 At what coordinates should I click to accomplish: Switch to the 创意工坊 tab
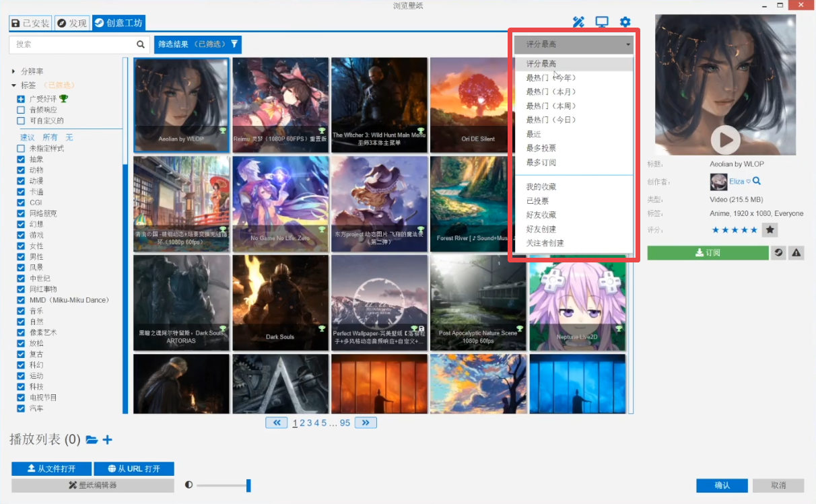(118, 23)
